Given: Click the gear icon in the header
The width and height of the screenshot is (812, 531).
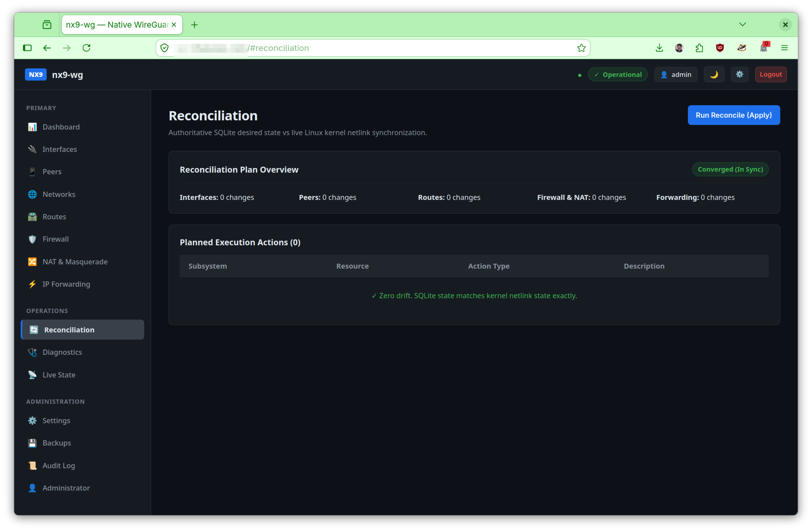Looking at the screenshot, I should [x=739, y=75].
